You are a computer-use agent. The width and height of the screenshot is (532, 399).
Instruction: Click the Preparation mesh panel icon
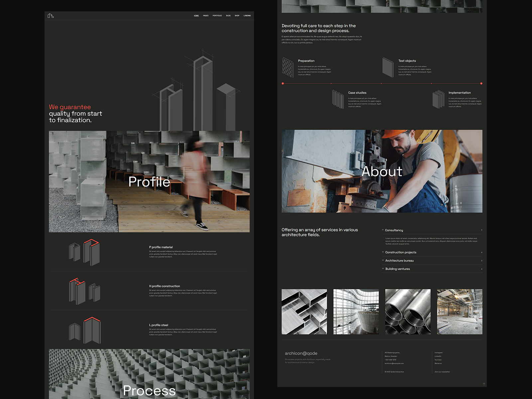click(x=288, y=67)
